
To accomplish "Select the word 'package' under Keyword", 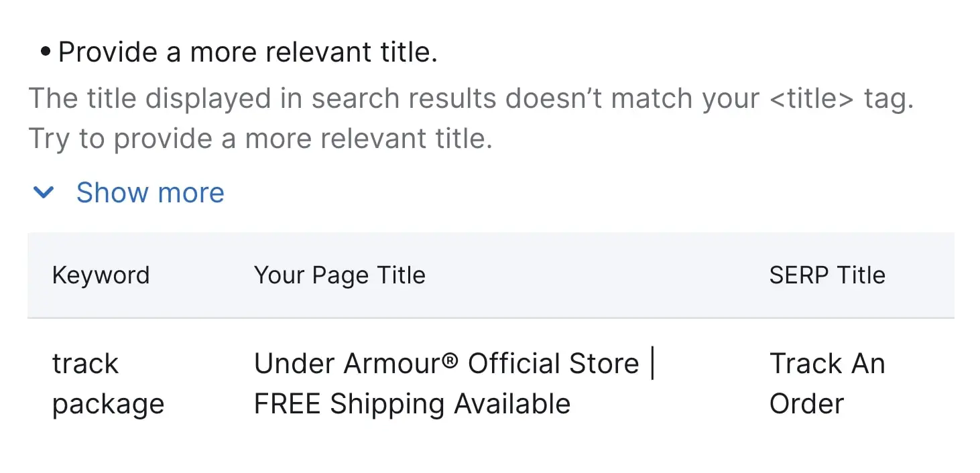I will 108,403.
